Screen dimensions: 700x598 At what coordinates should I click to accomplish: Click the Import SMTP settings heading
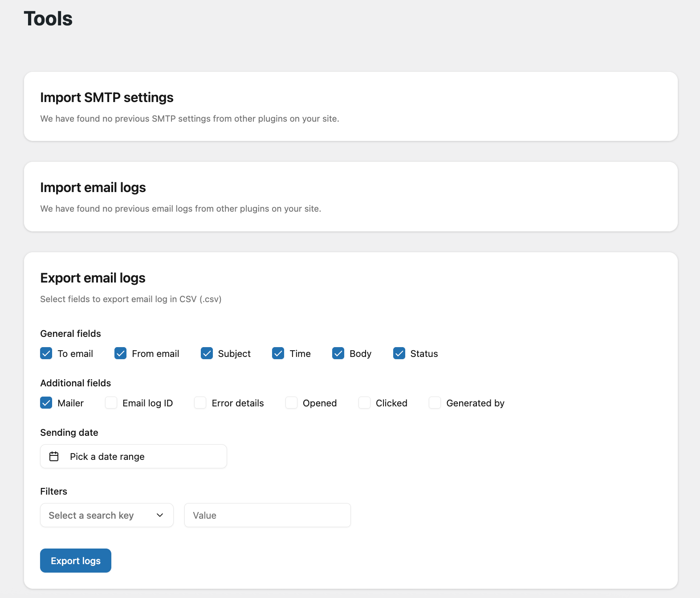(107, 98)
